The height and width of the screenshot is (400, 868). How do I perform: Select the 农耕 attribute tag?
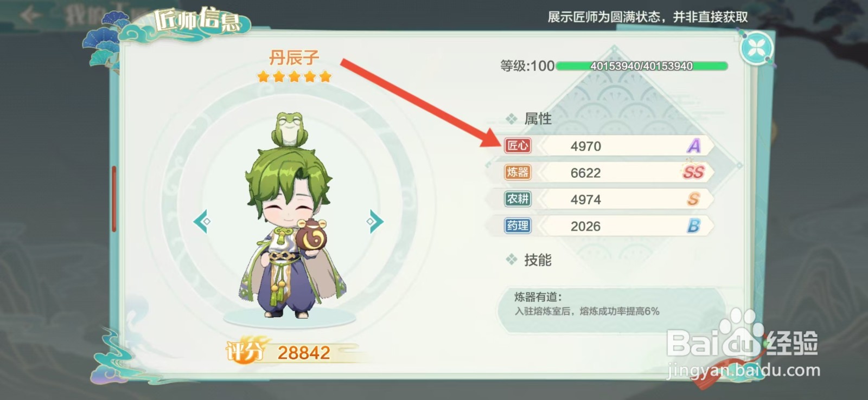tap(518, 199)
